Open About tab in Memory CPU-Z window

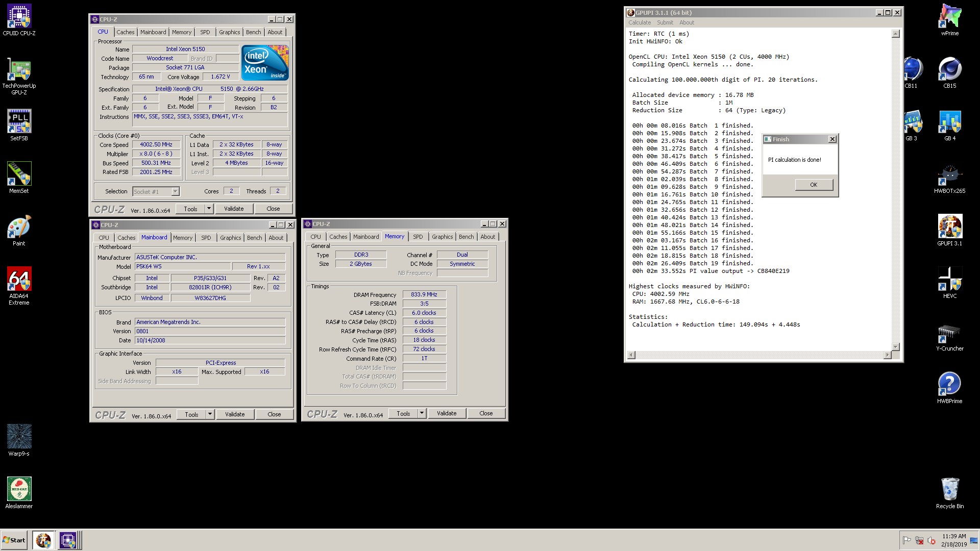point(487,237)
